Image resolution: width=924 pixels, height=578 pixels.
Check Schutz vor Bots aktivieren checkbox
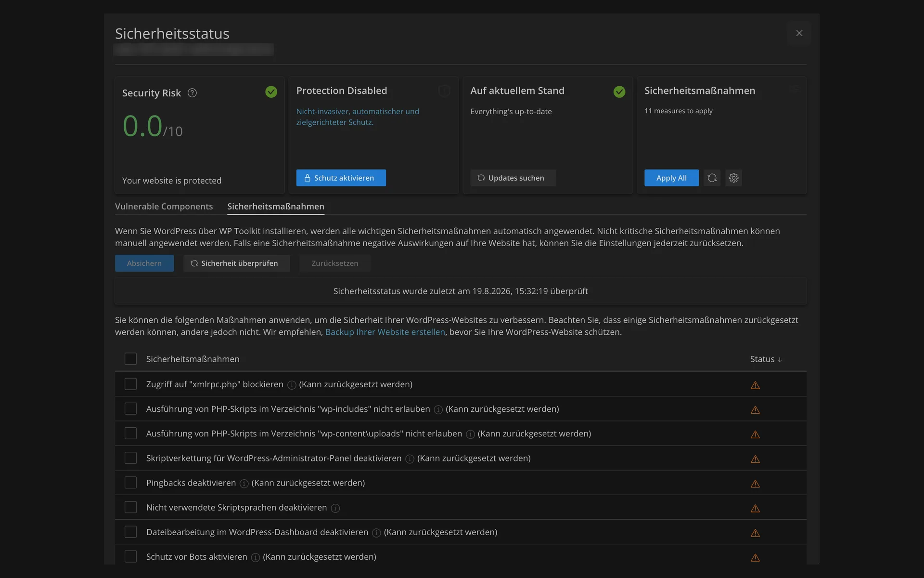tap(130, 556)
